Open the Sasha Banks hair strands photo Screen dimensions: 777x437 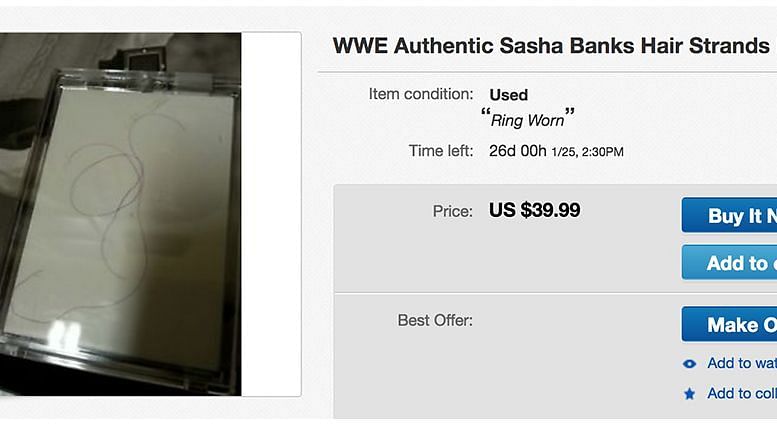pos(120,215)
